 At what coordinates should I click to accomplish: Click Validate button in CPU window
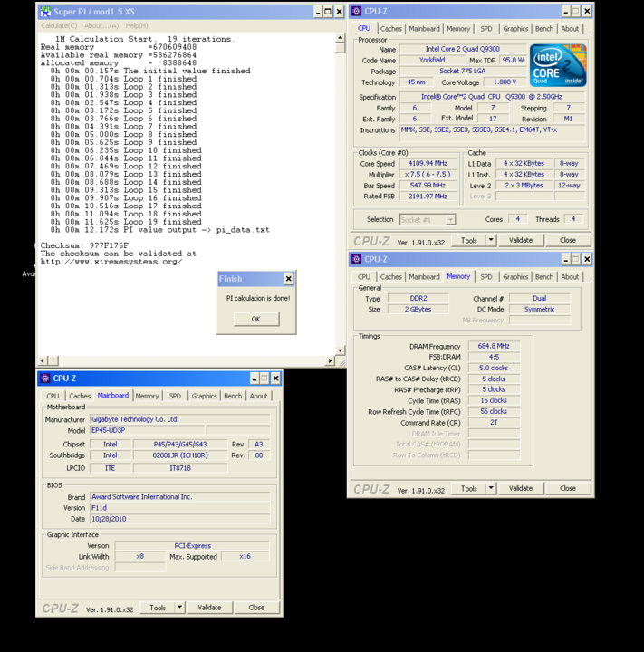pyautogui.click(x=521, y=240)
